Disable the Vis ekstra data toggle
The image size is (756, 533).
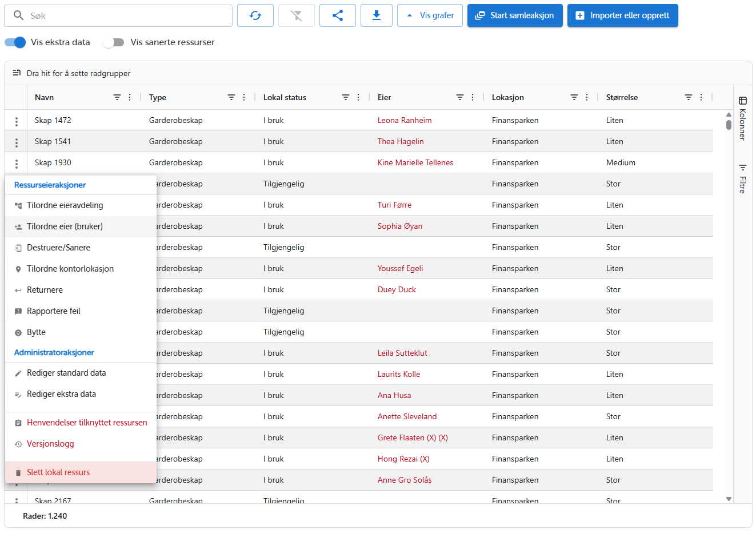(15, 42)
